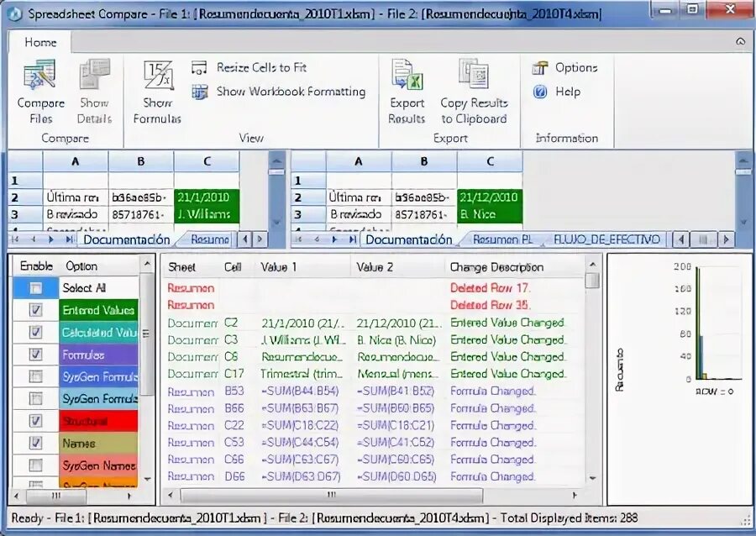The height and width of the screenshot is (536, 756).
Task: Click the Spreadsheet Compare app icon in title bar
Action: 15,13
